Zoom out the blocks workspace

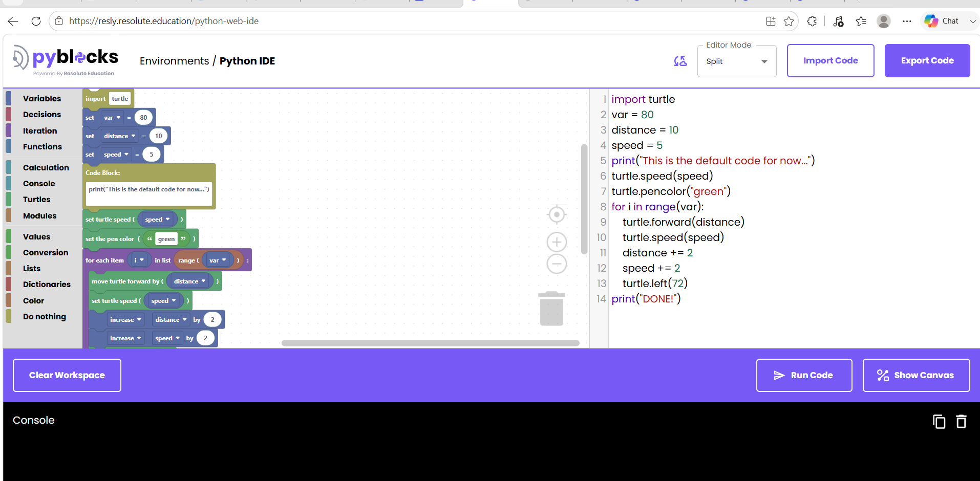coord(557,264)
